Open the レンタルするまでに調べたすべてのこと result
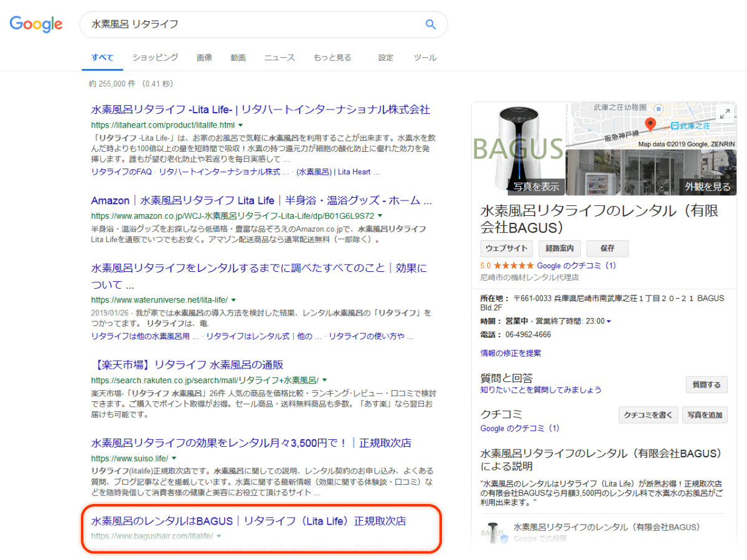The image size is (747, 560). pos(259,276)
